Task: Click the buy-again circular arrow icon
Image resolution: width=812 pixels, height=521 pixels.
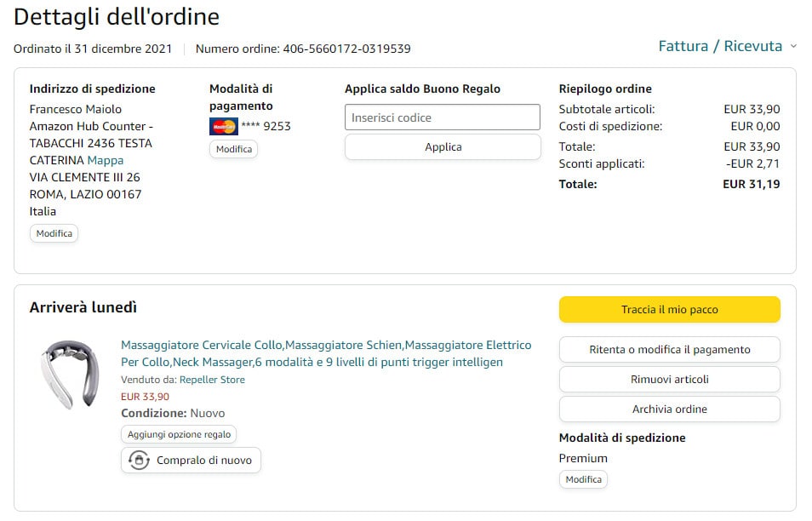Action: coord(139,461)
